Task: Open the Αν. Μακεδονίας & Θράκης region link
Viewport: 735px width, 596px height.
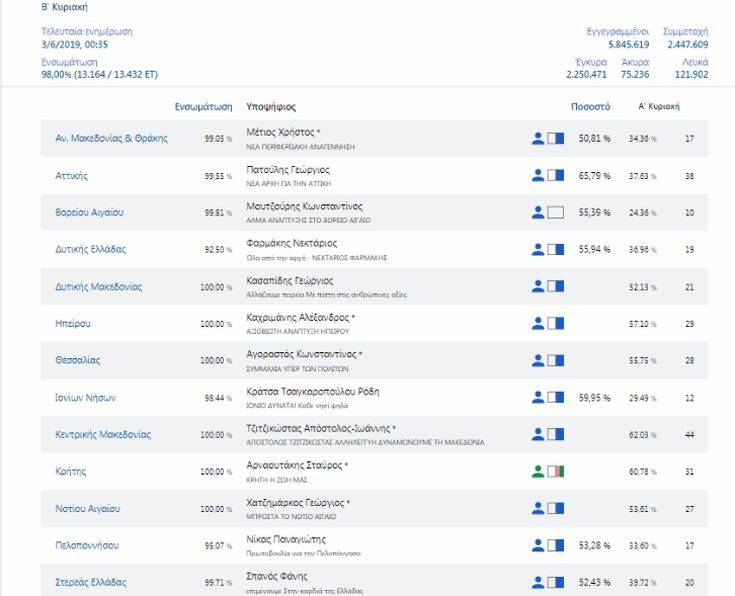Action: (x=111, y=138)
